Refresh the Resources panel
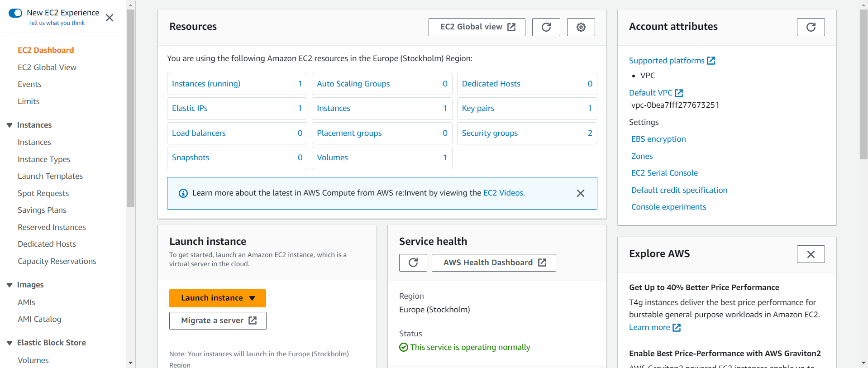Screen dimensions: 868x368 click(x=546, y=27)
